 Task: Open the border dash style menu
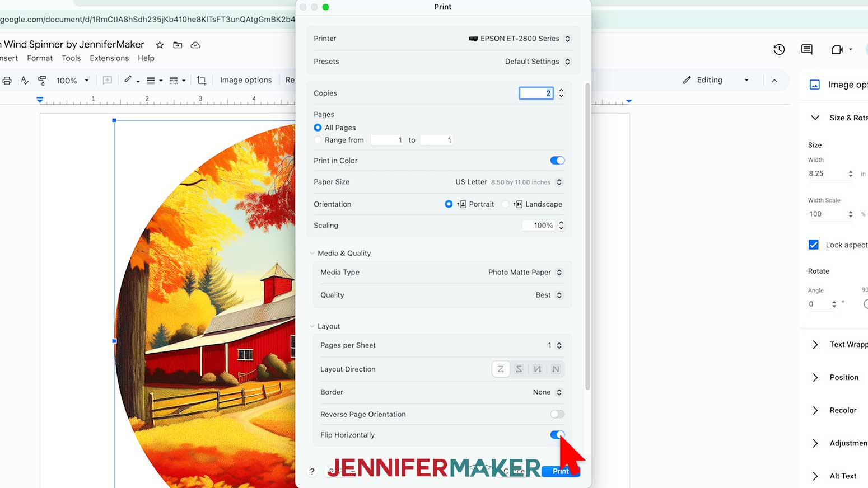(178, 81)
